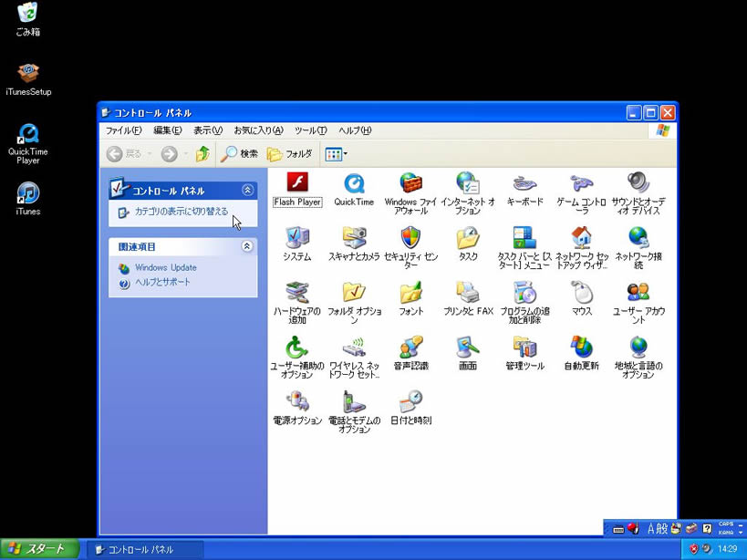
Task: Open 日付と時刻 icon
Action: point(410,408)
